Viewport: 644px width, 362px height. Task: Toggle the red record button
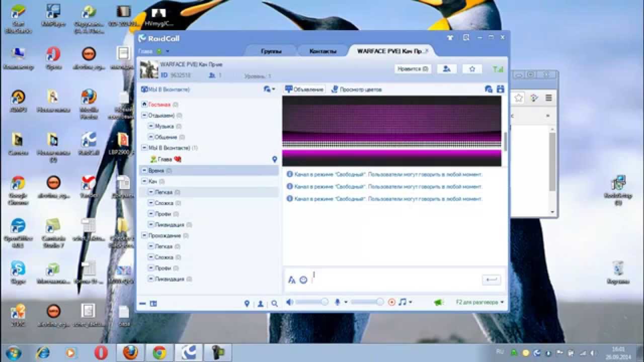(x=392, y=302)
